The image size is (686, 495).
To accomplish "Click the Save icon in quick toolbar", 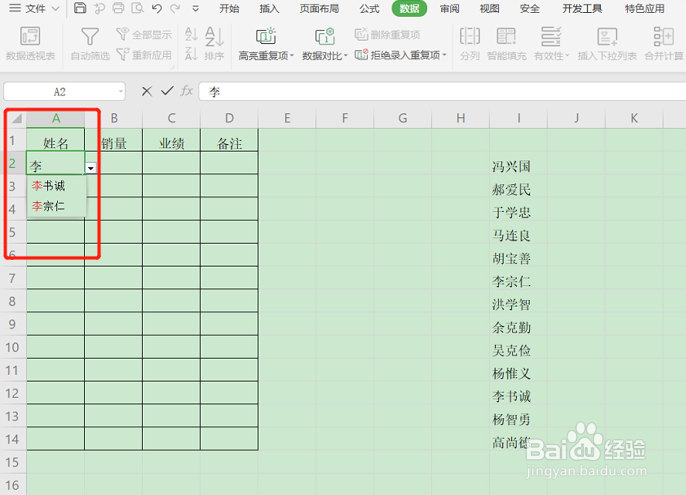I will pos(80,8).
